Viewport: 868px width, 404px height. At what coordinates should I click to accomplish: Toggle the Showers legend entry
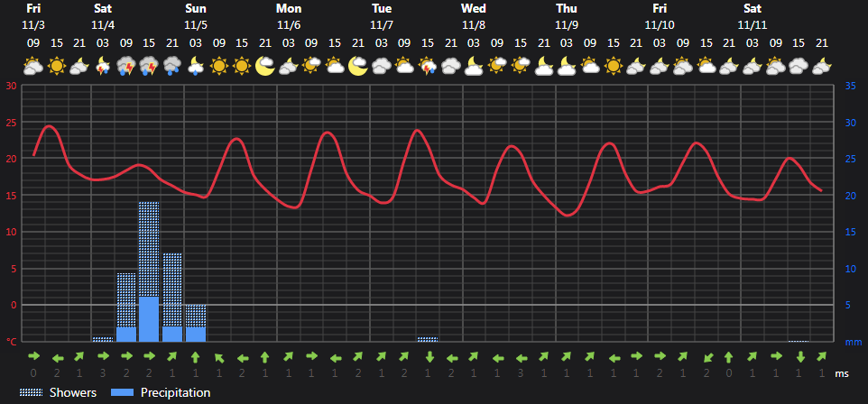[58, 393]
